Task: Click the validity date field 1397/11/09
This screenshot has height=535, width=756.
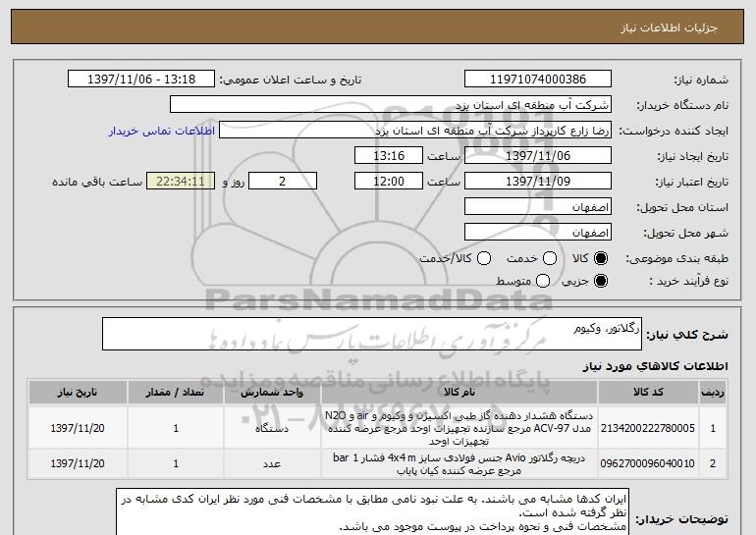Action: (538, 182)
